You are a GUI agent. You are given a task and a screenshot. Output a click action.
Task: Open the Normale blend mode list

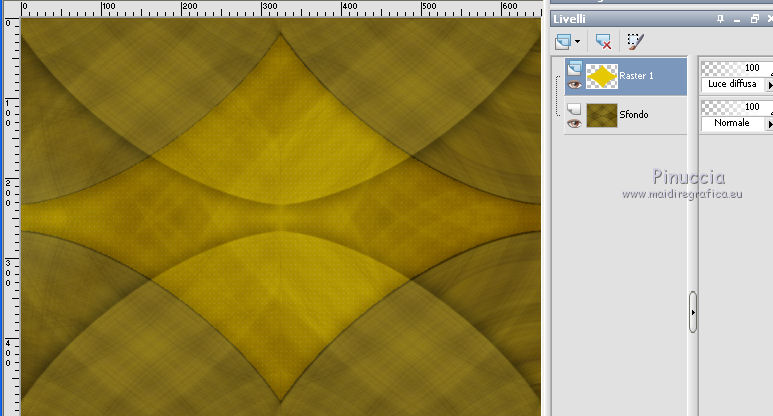click(x=733, y=123)
